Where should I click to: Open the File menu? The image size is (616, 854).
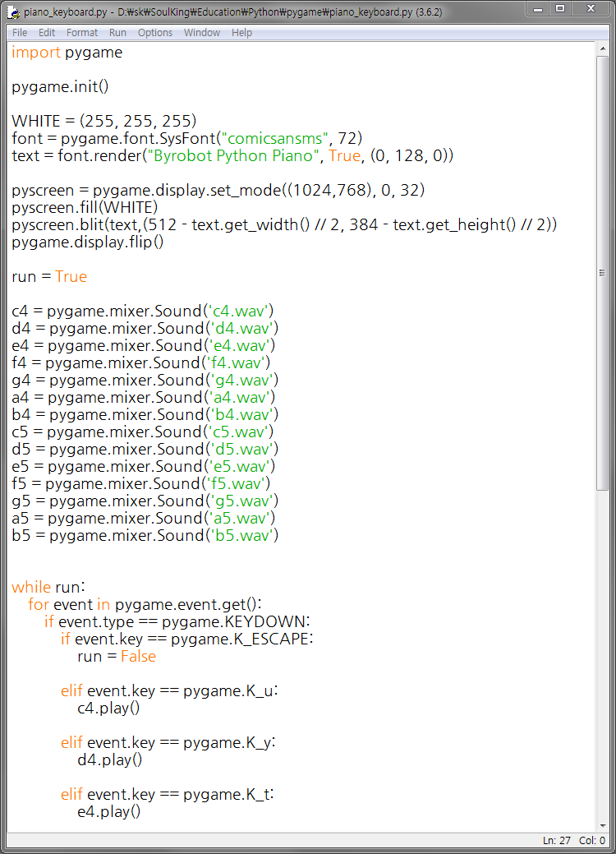tap(20, 33)
